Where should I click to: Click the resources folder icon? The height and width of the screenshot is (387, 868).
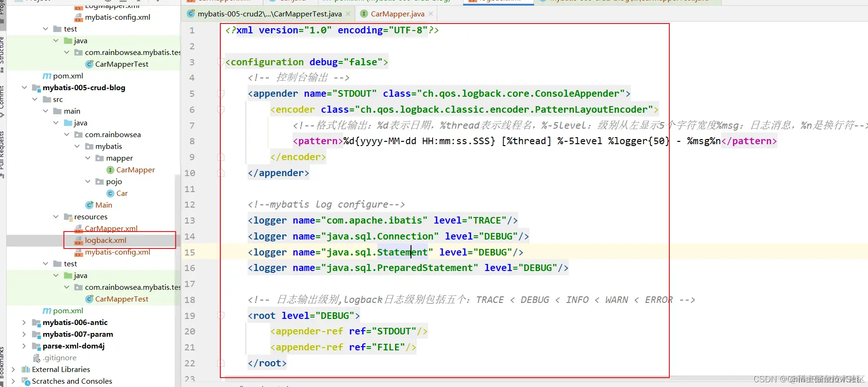68,217
